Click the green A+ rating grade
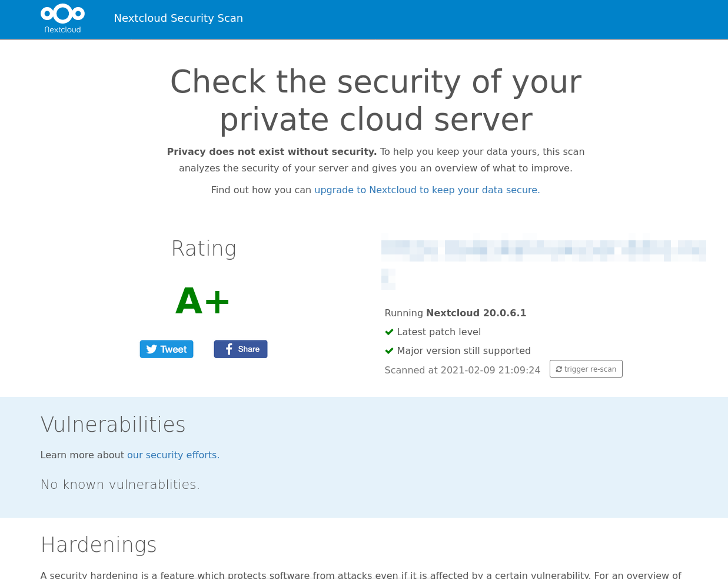Viewport: 728px width, 579px height. click(202, 301)
